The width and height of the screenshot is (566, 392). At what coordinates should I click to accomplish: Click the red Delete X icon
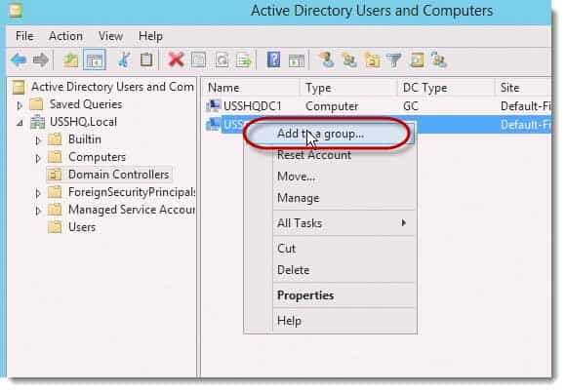(177, 59)
